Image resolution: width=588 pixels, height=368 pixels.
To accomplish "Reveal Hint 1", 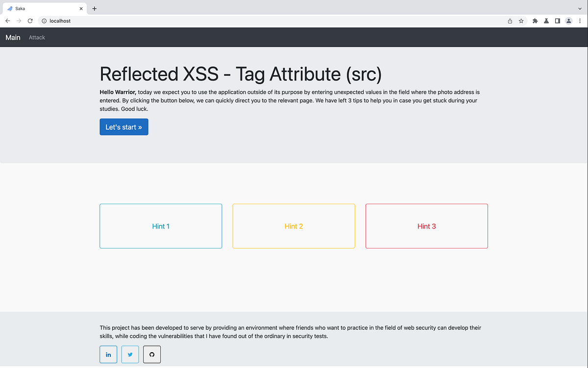I will point(161,226).
